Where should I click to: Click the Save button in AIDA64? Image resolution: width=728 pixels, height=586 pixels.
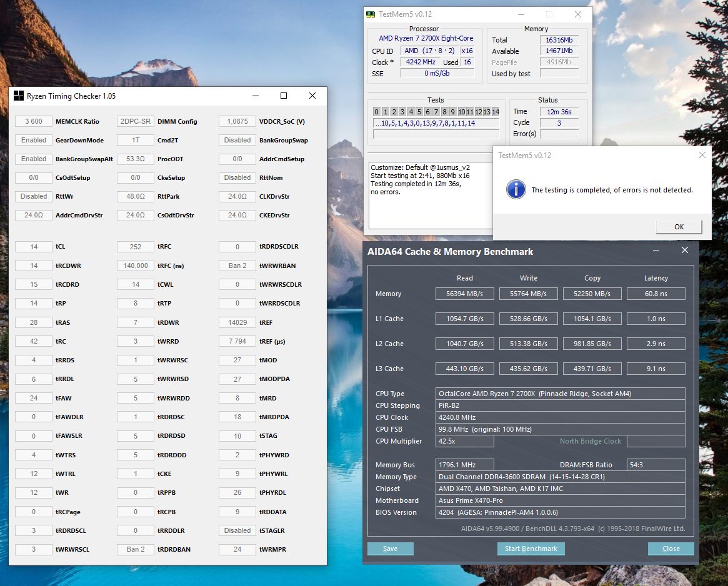(x=391, y=549)
